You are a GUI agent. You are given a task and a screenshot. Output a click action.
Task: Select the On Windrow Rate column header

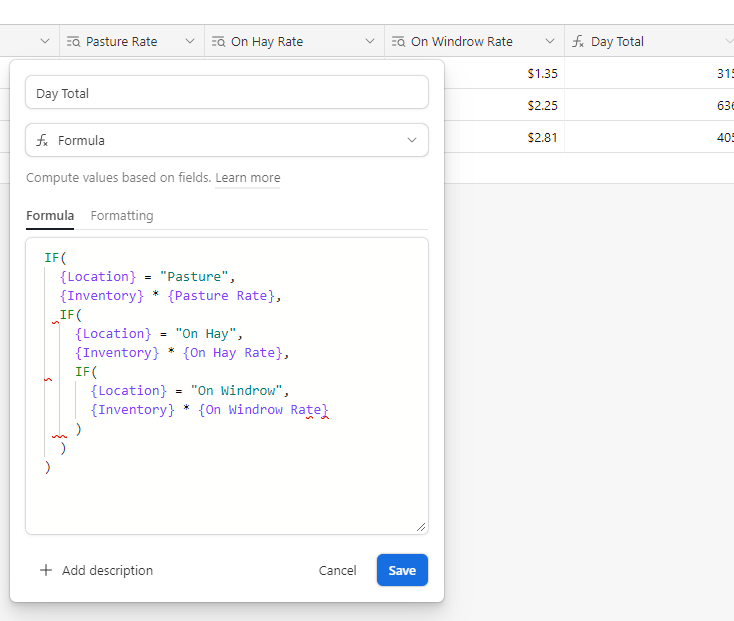click(474, 41)
